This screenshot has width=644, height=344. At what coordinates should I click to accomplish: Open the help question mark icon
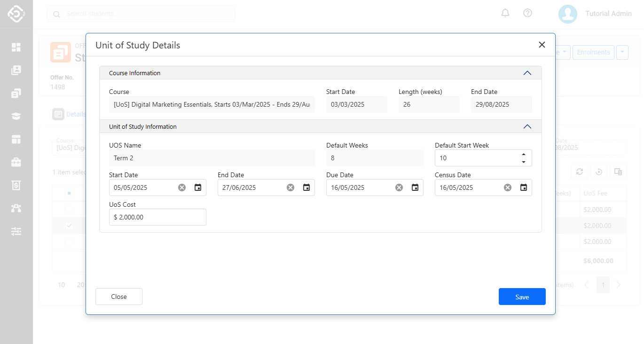point(527,13)
